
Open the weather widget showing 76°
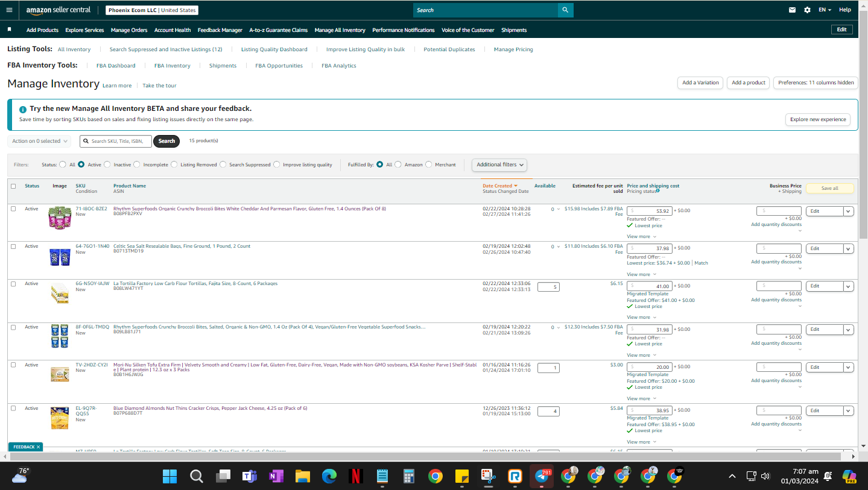(x=20, y=475)
